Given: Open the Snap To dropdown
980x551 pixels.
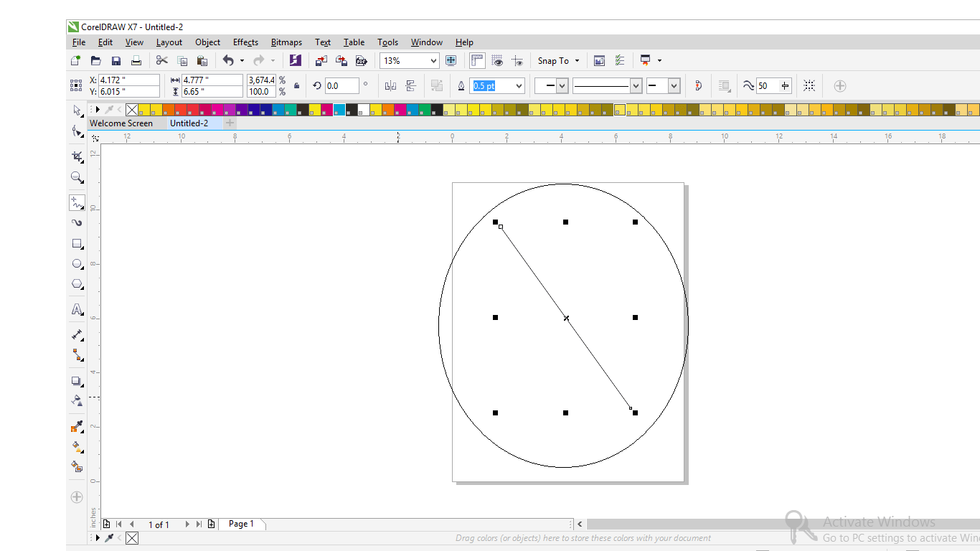Looking at the screenshot, I should tap(557, 60).
